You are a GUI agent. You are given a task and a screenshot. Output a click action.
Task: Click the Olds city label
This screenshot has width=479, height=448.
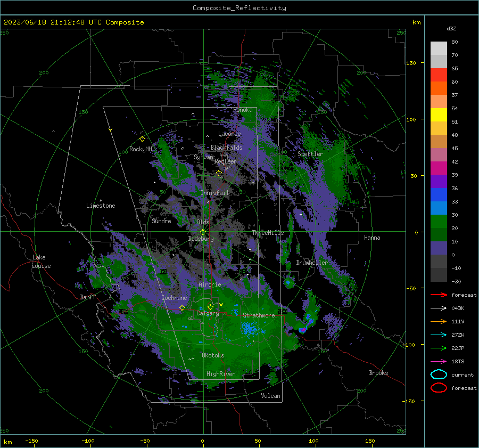pos(203,222)
